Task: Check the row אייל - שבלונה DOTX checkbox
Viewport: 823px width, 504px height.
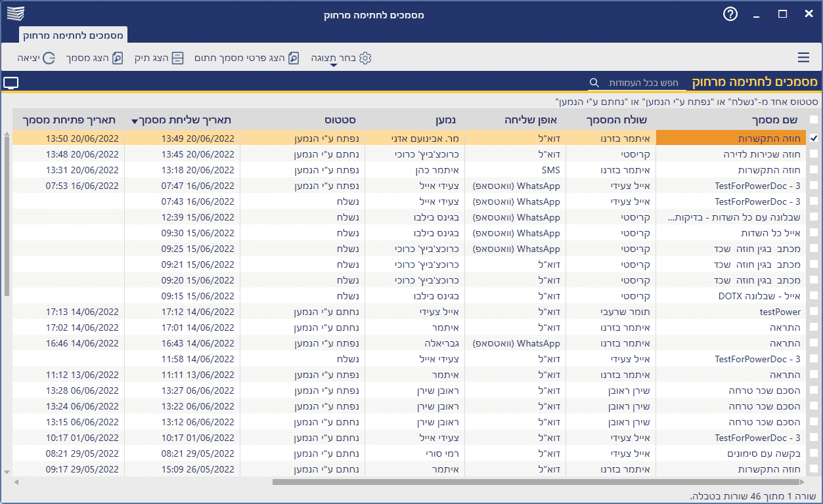Action: coord(814,296)
